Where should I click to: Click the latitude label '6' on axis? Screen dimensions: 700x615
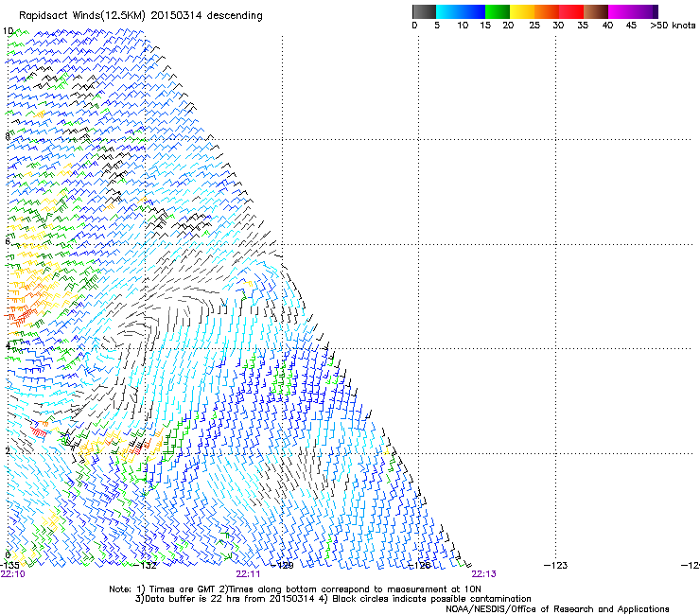(x=8, y=241)
